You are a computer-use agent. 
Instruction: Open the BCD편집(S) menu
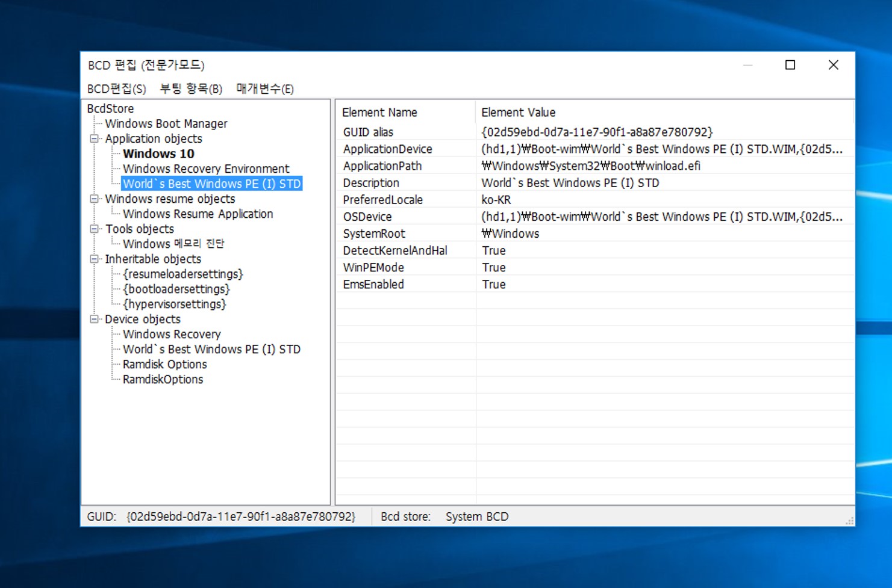[x=116, y=89]
